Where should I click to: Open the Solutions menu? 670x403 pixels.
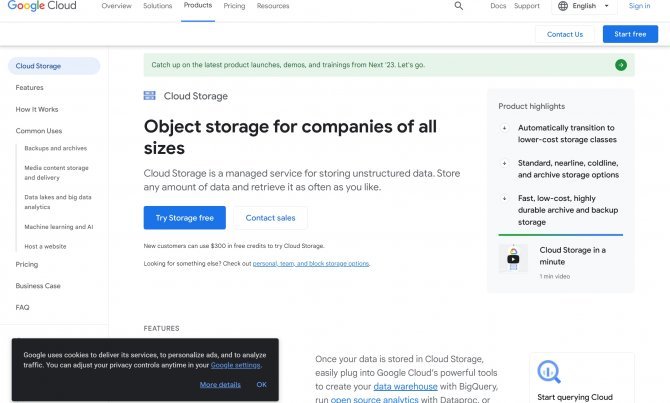pyautogui.click(x=158, y=6)
